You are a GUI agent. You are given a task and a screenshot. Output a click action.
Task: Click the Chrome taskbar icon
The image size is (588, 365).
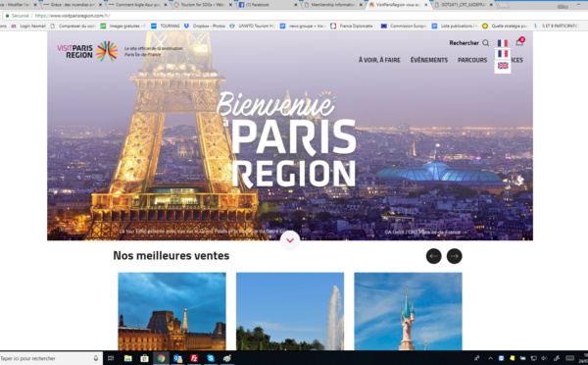161,358
